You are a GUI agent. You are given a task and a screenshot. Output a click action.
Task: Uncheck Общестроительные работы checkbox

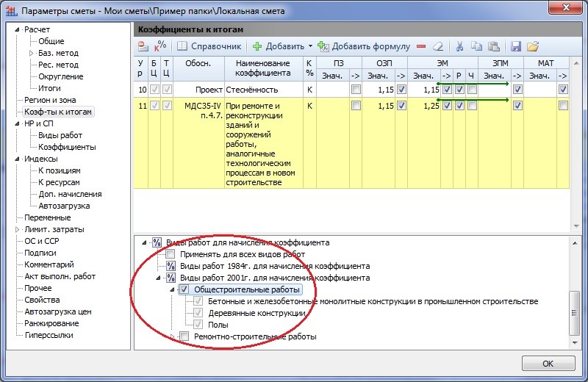[x=184, y=289]
